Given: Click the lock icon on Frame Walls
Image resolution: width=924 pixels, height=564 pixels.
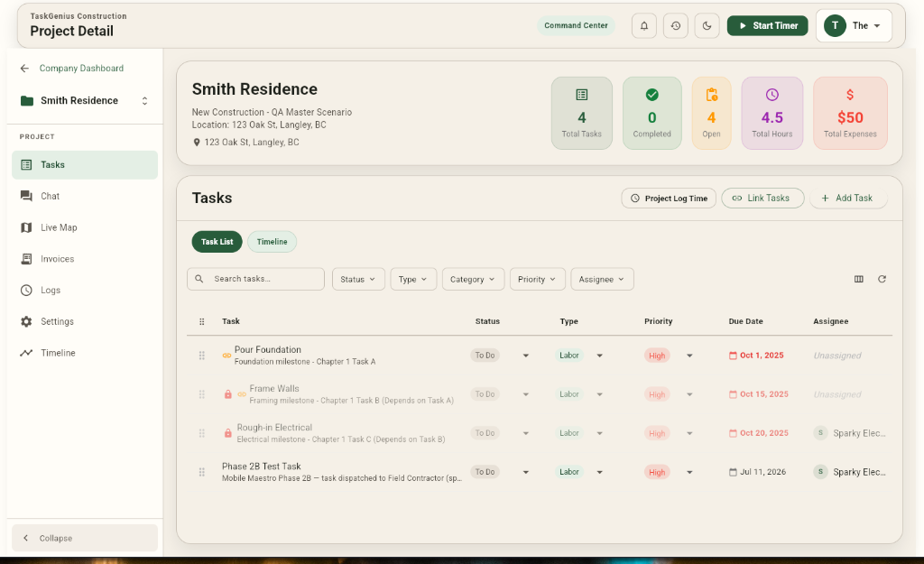Looking at the screenshot, I should pos(227,394).
